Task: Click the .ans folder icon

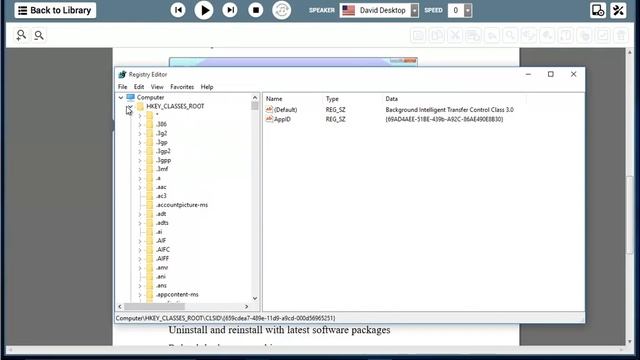Action: click(x=150, y=286)
